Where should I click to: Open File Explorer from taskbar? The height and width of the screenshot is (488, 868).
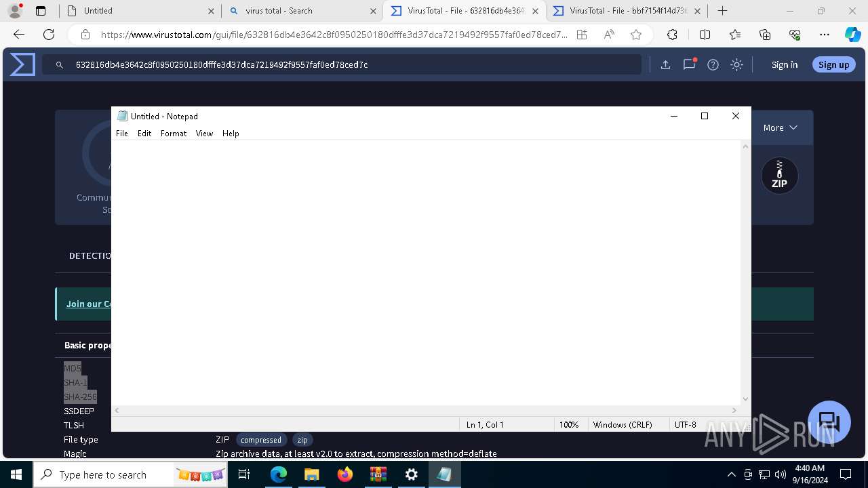pos(312,474)
